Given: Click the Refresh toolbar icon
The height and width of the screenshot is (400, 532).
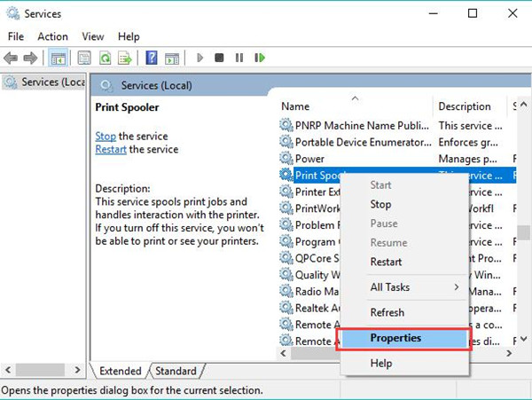Looking at the screenshot, I should click(x=105, y=58).
